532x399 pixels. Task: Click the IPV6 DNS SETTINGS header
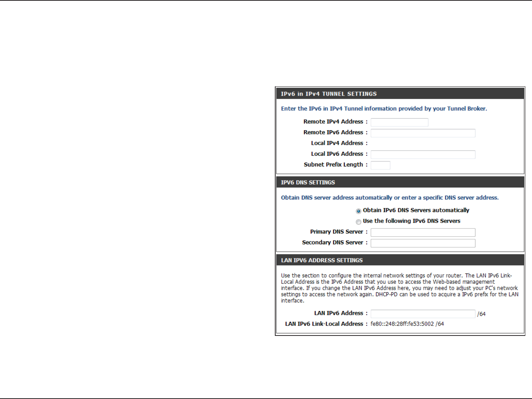coord(400,182)
